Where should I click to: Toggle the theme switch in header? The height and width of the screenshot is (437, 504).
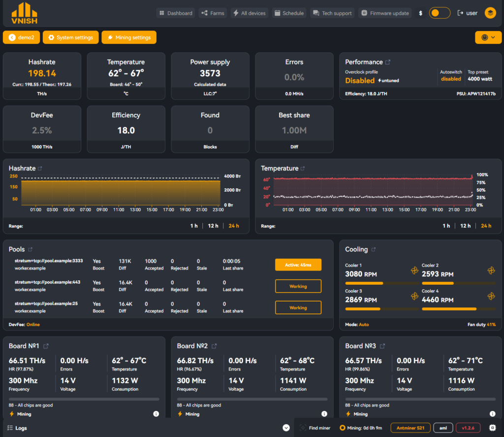pyautogui.click(x=440, y=13)
